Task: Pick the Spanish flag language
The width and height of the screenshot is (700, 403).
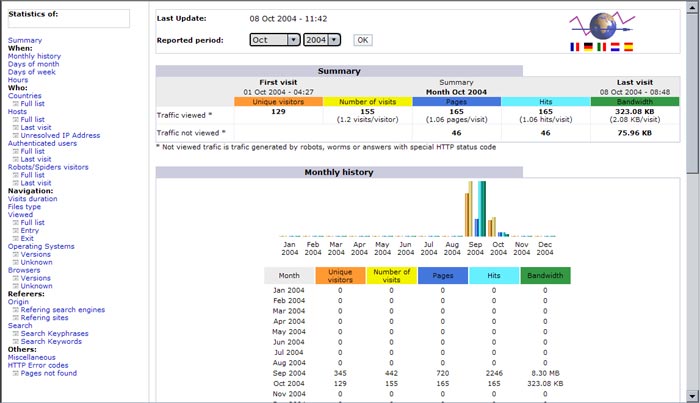Action: 628,46
